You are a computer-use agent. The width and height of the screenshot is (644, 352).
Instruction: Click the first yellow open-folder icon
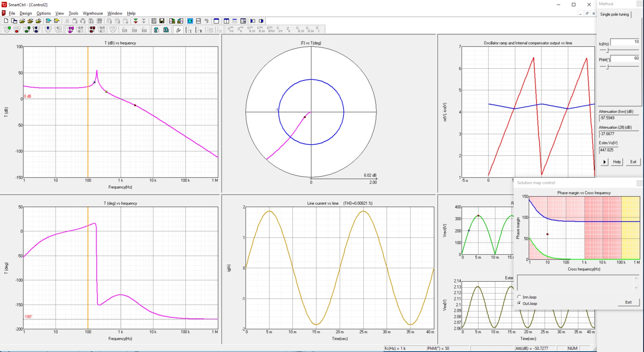click(22, 21)
